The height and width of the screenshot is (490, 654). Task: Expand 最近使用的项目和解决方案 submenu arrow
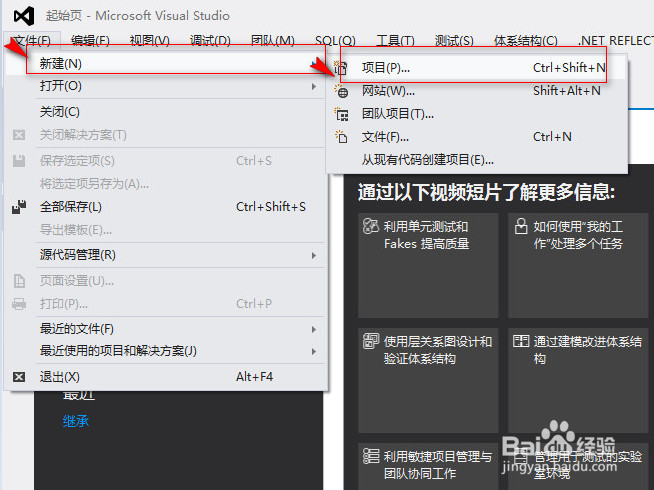314,352
